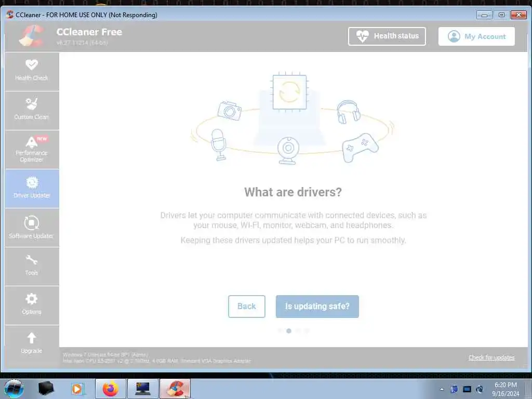Select the Driver Updater sidebar item
The width and height of the screenshot is (532, 399).
click(x=32, y=189)
